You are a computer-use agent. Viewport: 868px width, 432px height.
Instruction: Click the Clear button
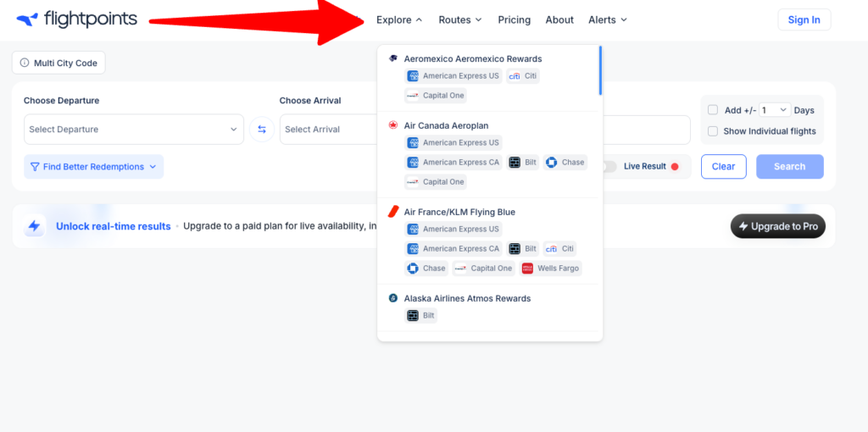click(x=724, y=167)
